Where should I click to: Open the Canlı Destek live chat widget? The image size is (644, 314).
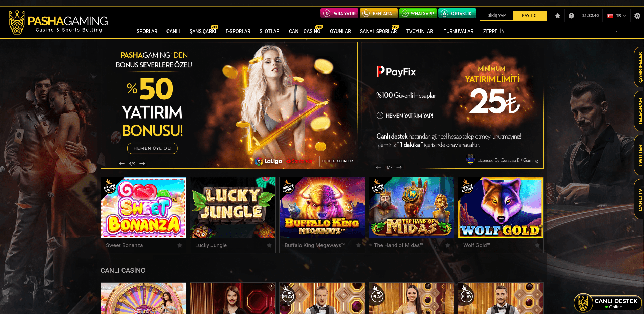(608, 303)
